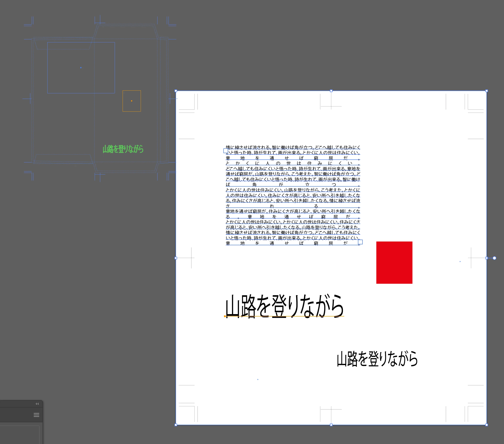Select the smaller black 山路を登りながら text on the lower right

pos(377,359)
